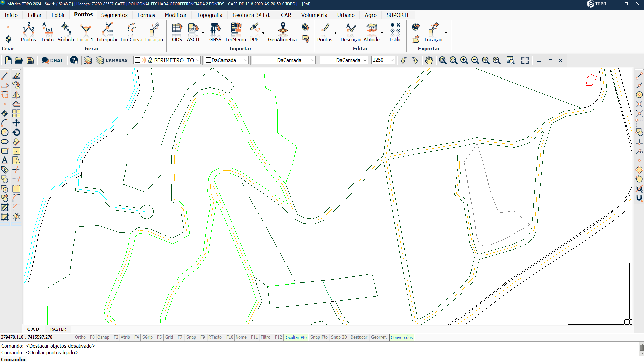Open the scale 1250 dropdown

(392, 60)
